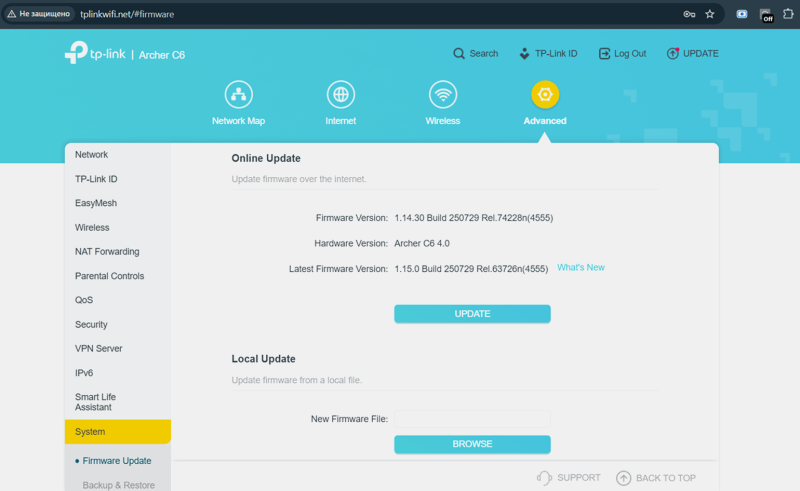The height and width of the screenshot is (491, 800).
Task: Click the Log Out text link
Action: click(630, 54)
